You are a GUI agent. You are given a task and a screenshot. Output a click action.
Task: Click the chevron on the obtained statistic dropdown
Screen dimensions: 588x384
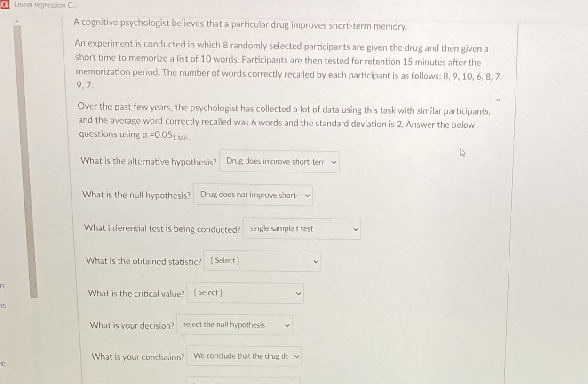(x=316, y=261)
